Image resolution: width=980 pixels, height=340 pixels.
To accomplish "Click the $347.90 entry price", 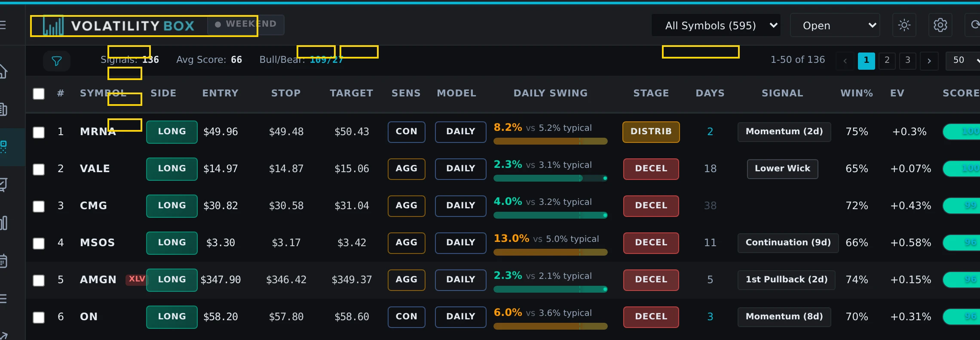I will [220, 280].
